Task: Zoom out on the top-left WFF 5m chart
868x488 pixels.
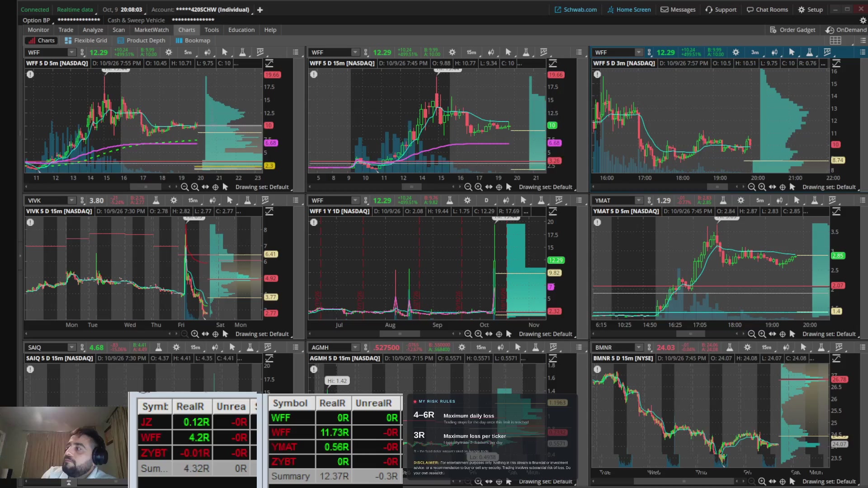Action: tap(184, 187)
